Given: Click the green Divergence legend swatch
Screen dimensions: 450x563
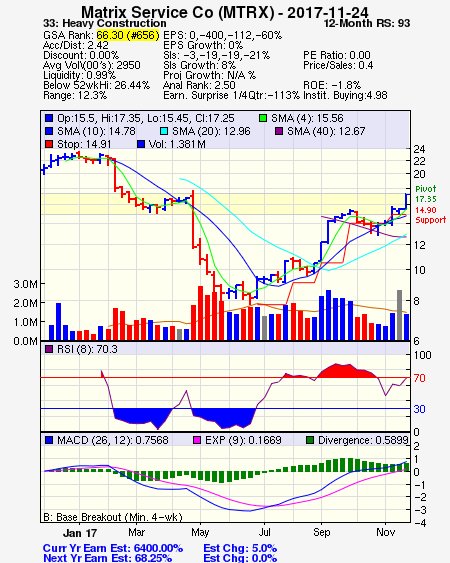Looking at the screenshot, I should coord(310,440).
